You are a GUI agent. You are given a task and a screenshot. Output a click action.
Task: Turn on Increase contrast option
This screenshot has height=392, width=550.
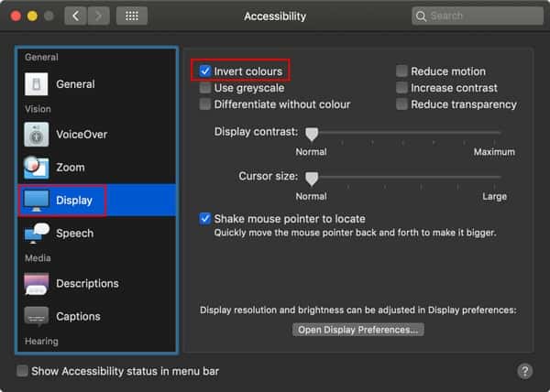click(x=401, y=88)
